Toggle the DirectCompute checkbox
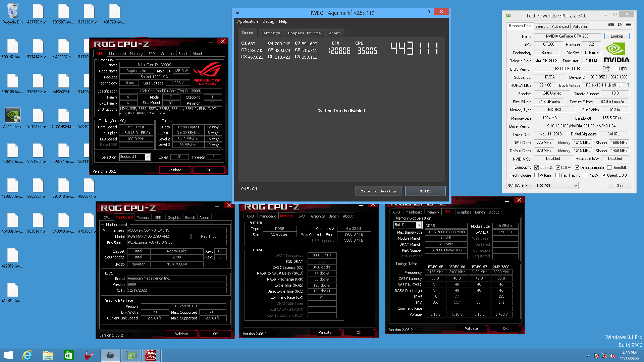The width and height of the screenshot is (644, 362). click(577, 168)
